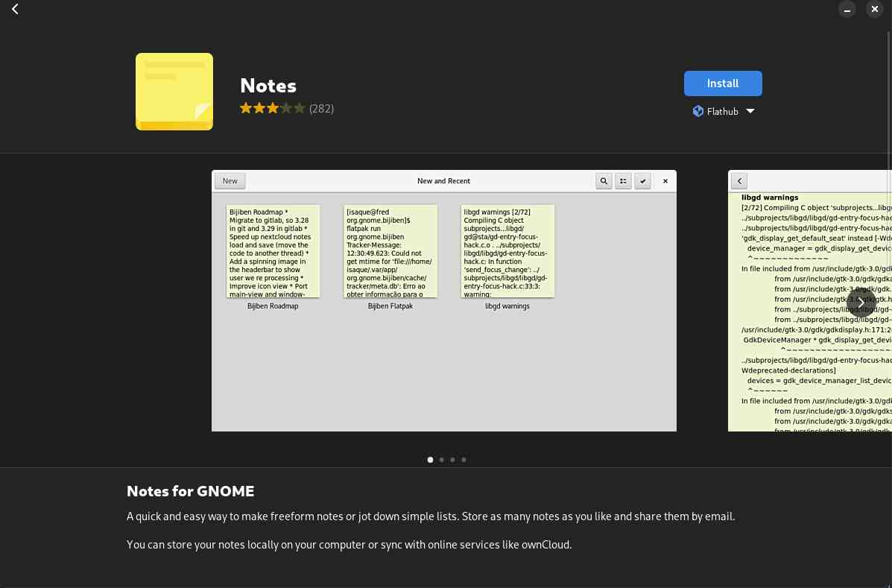Select fourth screenshot indicator dot
892x588 pixels.
point(464,460)
